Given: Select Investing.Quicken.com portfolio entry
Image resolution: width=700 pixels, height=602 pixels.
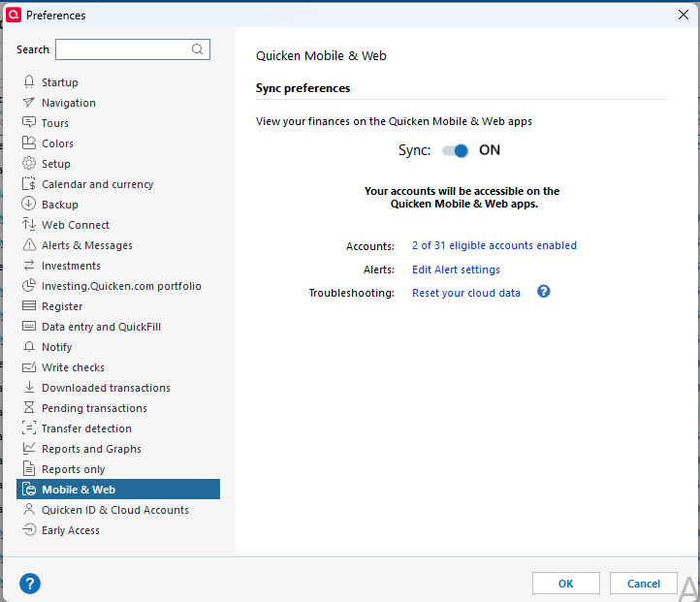Looking at the screenshot, I should [121, 286].
